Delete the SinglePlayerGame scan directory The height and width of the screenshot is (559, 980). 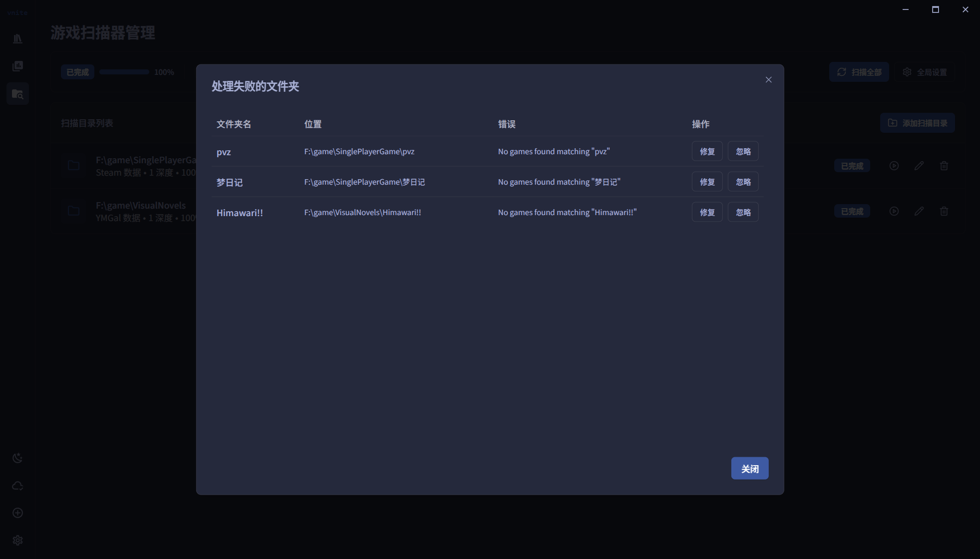point(944,166)
